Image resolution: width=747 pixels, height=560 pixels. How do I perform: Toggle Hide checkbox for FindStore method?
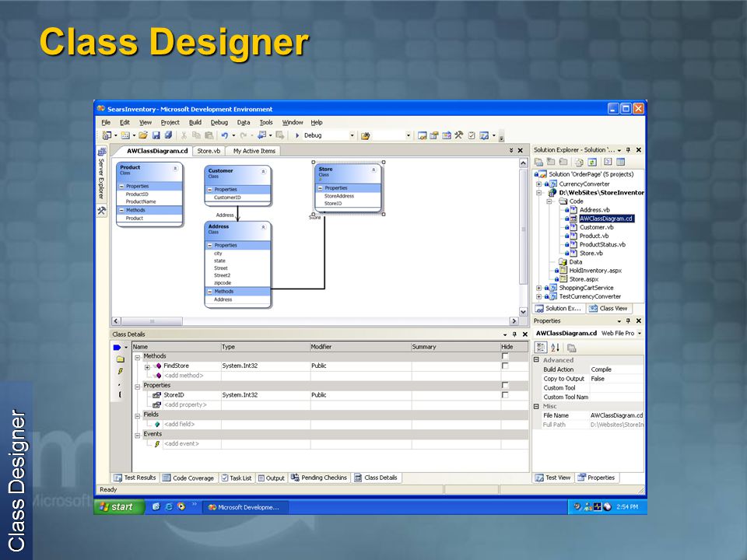505,366
